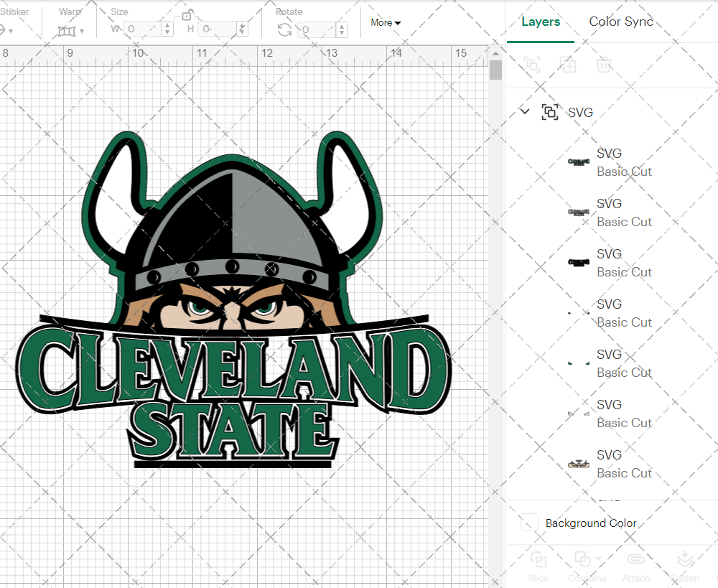Image resolution: width=718 pixels, height=588 pixels.
Task: Collapse the SVG group in Layers panel
Action: [523, 112]
